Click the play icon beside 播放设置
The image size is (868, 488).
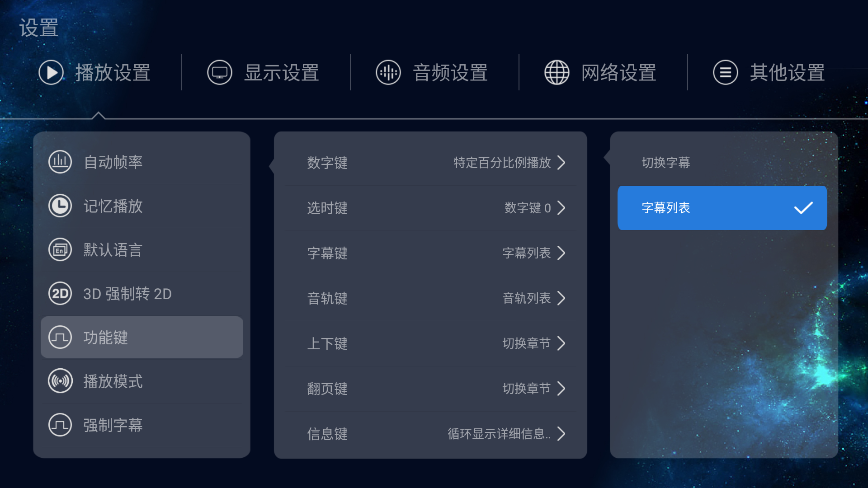click(51, 72)
